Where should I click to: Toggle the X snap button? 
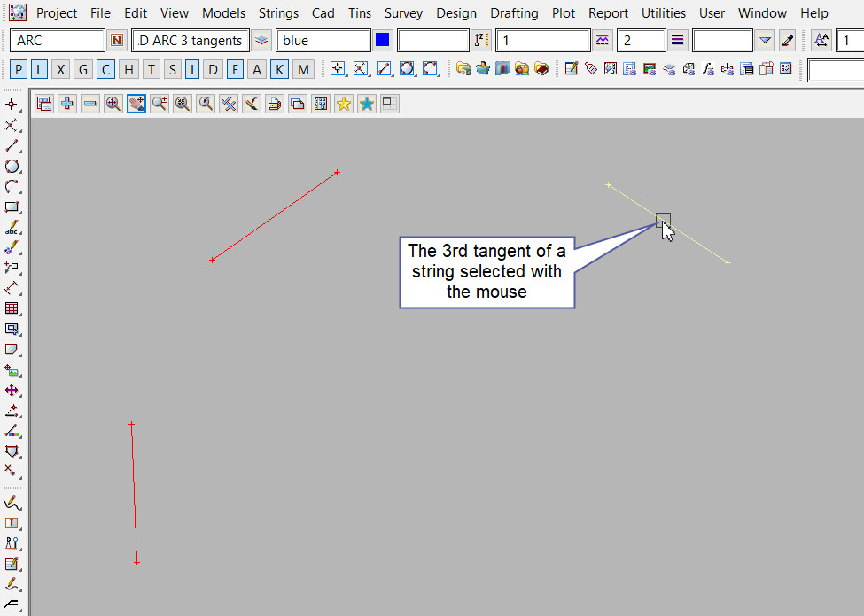[x=60, y=69]
